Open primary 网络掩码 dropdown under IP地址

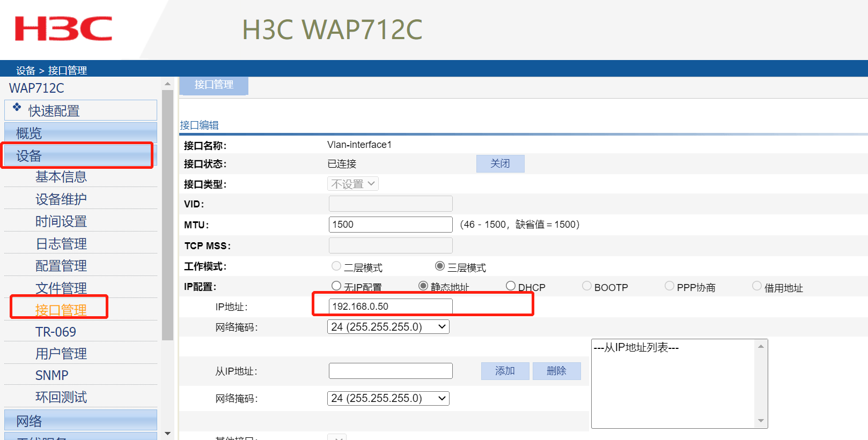[388, 327]
